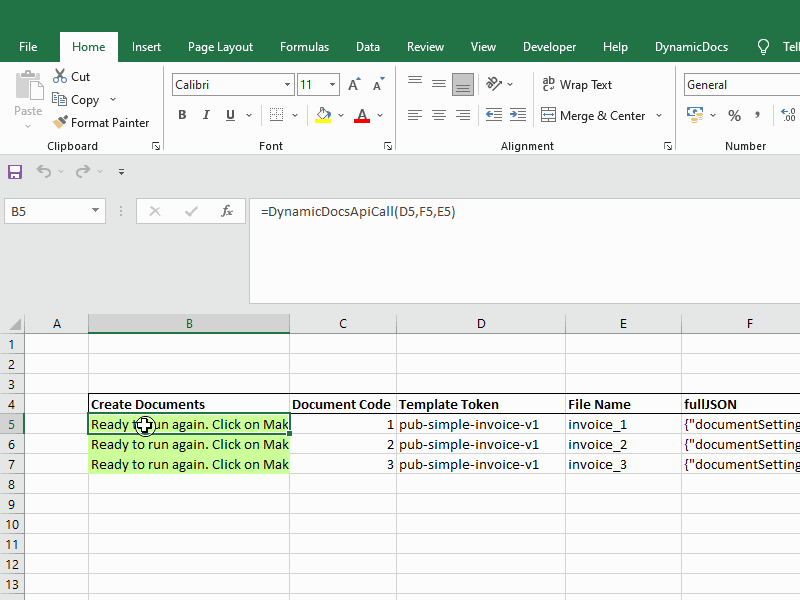Expand the font size 11 dropdown
The image size is (800, 600).
tap(332, 85)
